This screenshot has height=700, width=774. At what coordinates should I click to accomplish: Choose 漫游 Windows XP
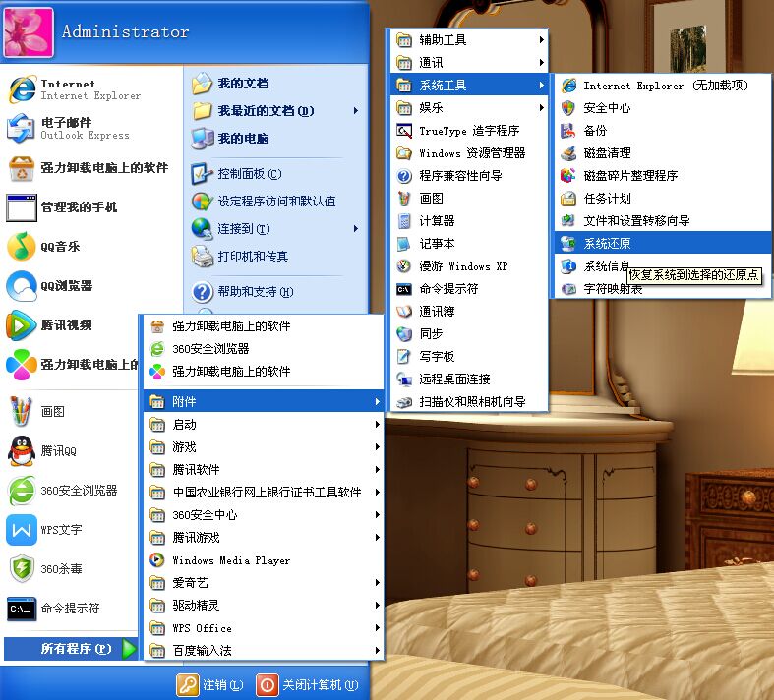(469, 266)
